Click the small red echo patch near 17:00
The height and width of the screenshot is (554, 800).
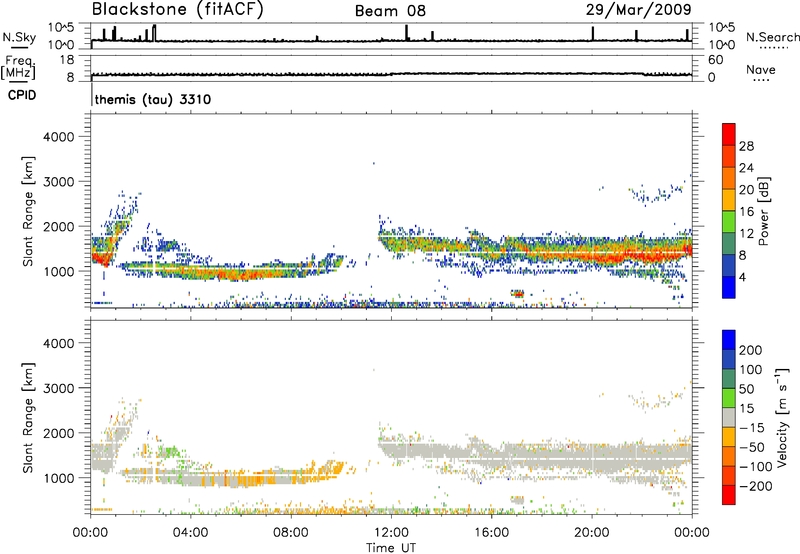coord(518,293)
